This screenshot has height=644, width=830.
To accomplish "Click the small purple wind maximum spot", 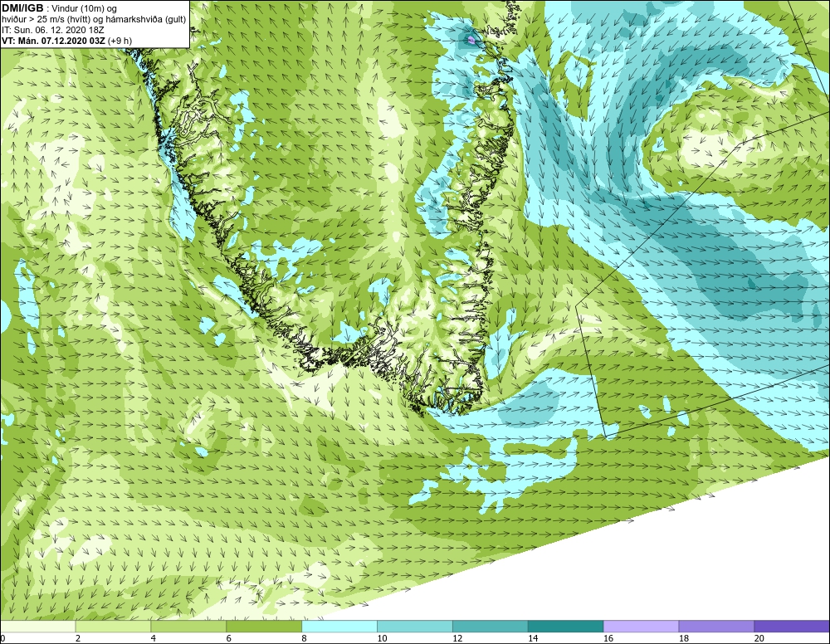I will pyautogui.click(x=471, y=39).
